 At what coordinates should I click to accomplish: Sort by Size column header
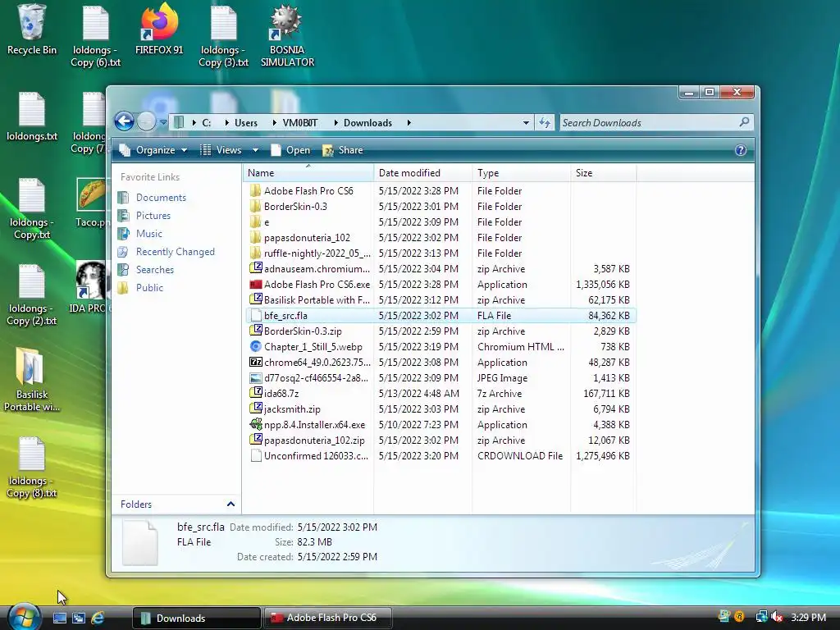coord(603,173)
